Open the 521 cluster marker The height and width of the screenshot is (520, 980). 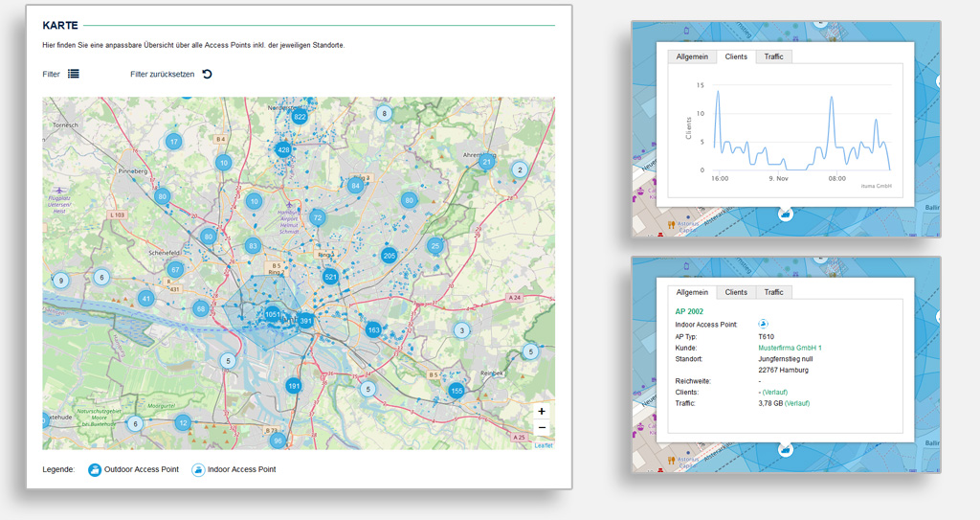coord(331,277)
